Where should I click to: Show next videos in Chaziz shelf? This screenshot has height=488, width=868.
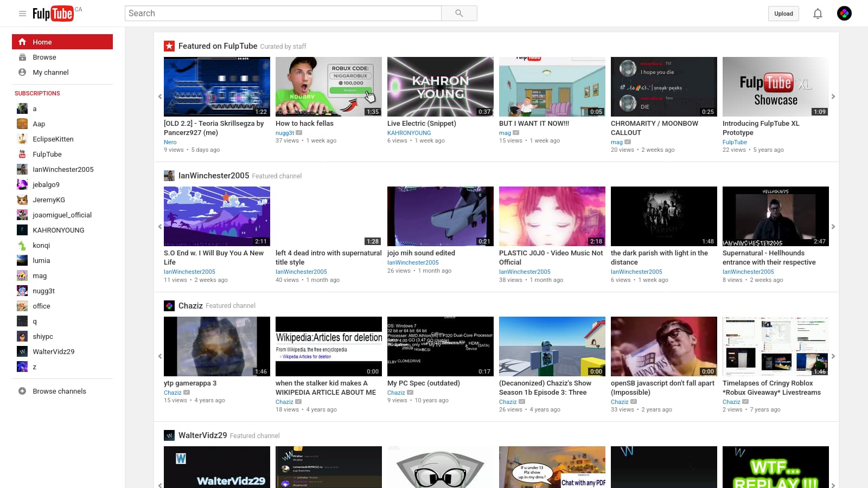pos(833,356)
